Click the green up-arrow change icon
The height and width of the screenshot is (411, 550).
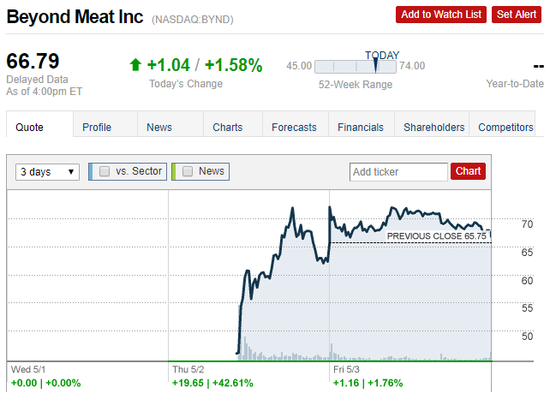click(x=135, y=65)
